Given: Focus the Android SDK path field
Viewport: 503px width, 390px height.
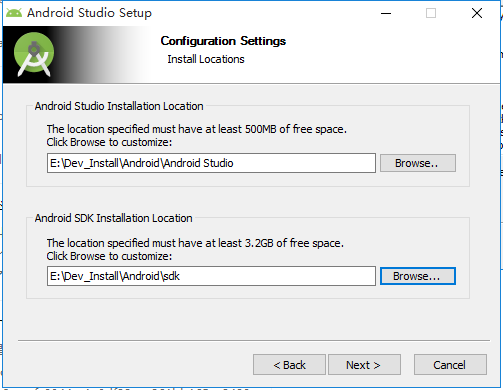Looking at the screenshot, I should [211, 276].
